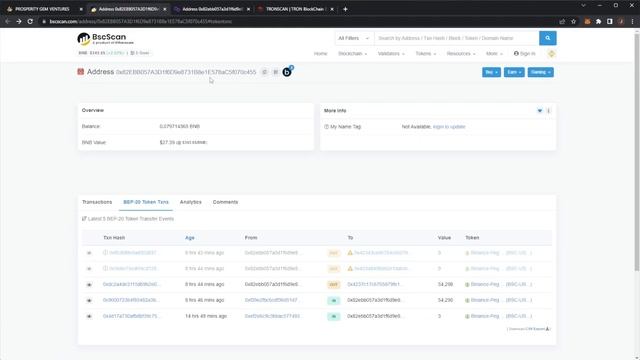
Task: Reload the page with the refresh icon
Action: (30, 21)
